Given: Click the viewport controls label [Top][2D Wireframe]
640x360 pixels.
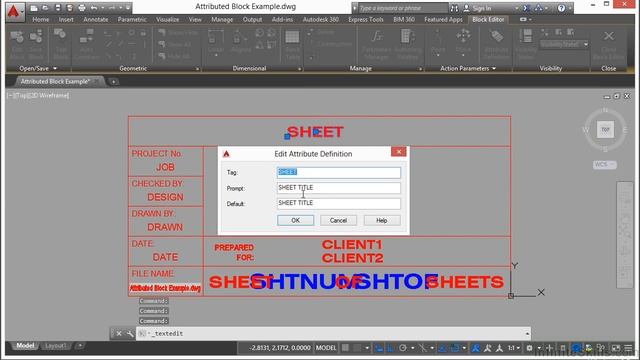Looking at the screenshot, I should pyautogui.click(x=38, y=96).
